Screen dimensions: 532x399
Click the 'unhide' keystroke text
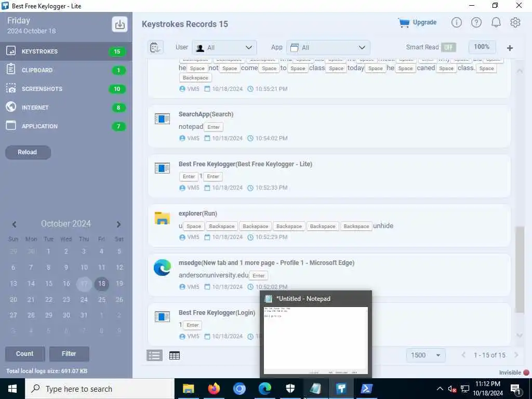[383, 225]
